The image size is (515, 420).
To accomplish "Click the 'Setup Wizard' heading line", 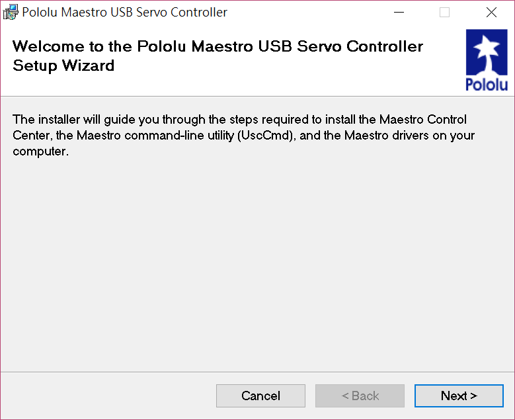I will 63,65.
